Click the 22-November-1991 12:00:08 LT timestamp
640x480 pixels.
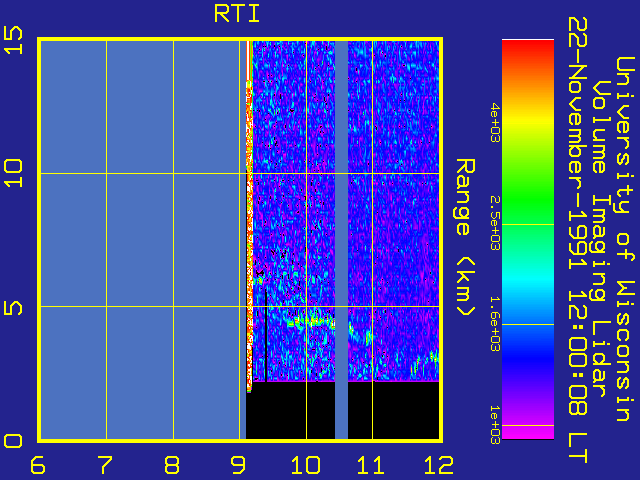pyautogui.click(x=578, y=240)
